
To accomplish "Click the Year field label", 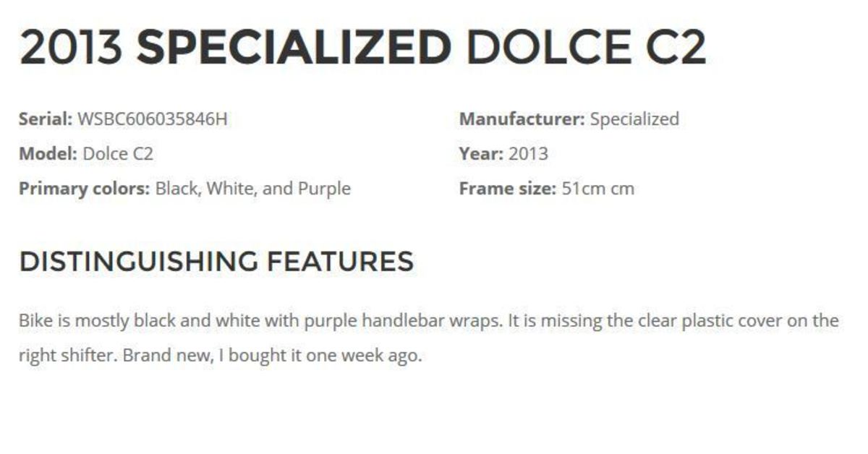I will pos(480,153).
